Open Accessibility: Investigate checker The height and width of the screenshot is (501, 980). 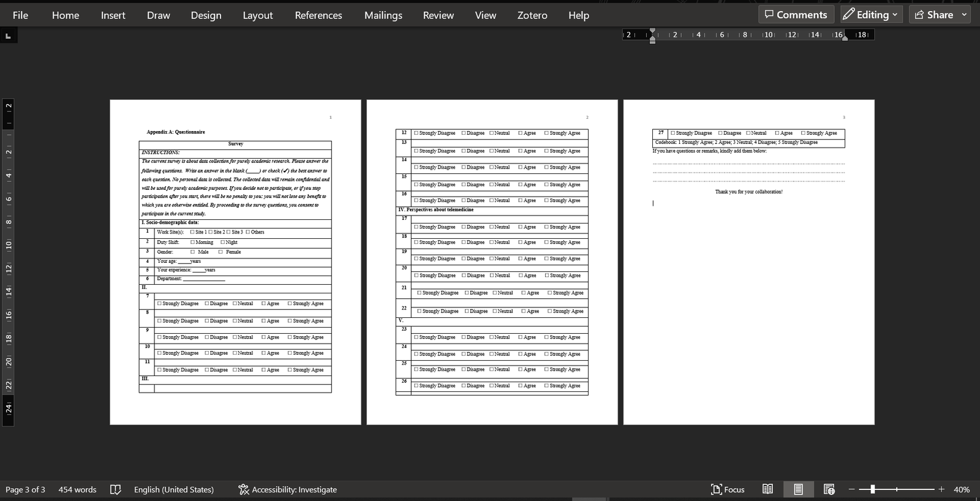287,489
